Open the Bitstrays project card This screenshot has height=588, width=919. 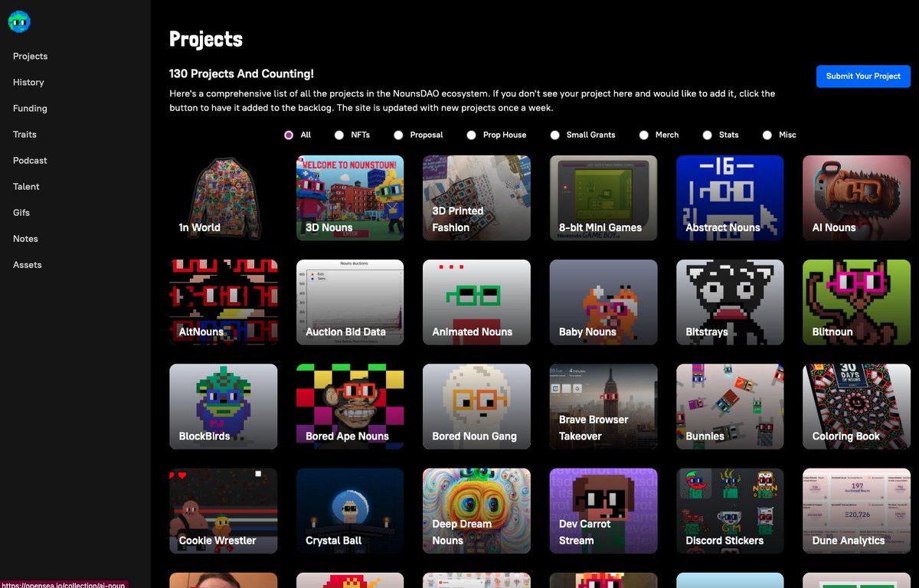(730, 302)
